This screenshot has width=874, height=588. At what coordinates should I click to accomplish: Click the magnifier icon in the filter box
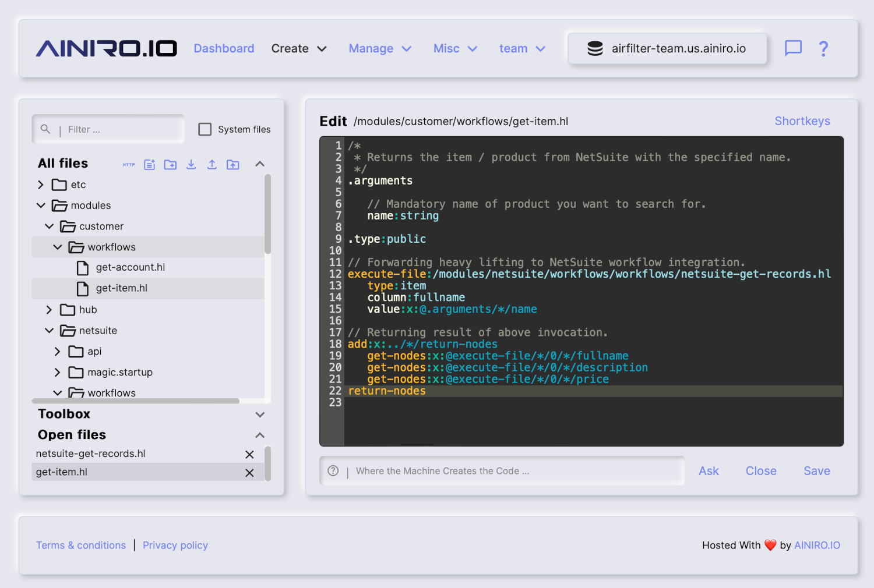tap(45, 129)
